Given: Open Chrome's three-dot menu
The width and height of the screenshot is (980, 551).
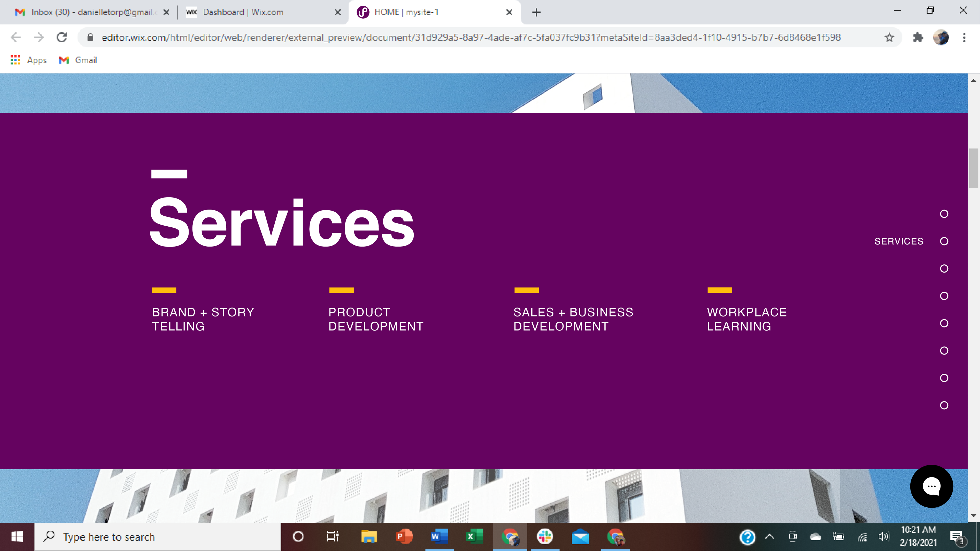Looking at the screenshot, I should click(964, 37).
